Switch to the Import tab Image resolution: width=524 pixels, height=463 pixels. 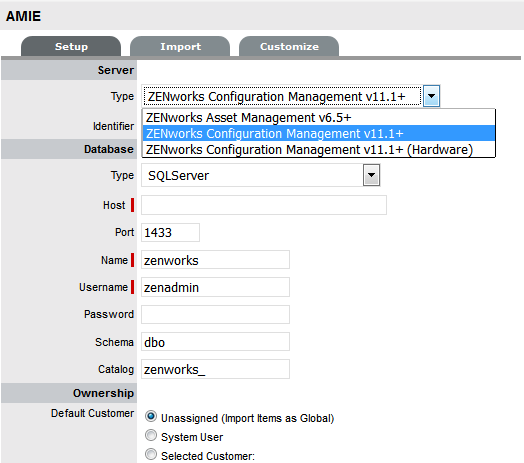click(180, 46)
